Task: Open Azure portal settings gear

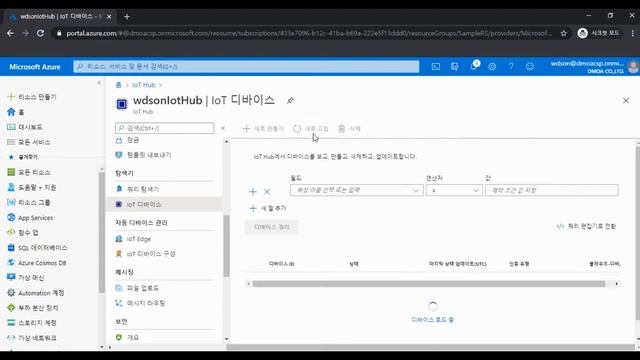Action: (492, 67)
